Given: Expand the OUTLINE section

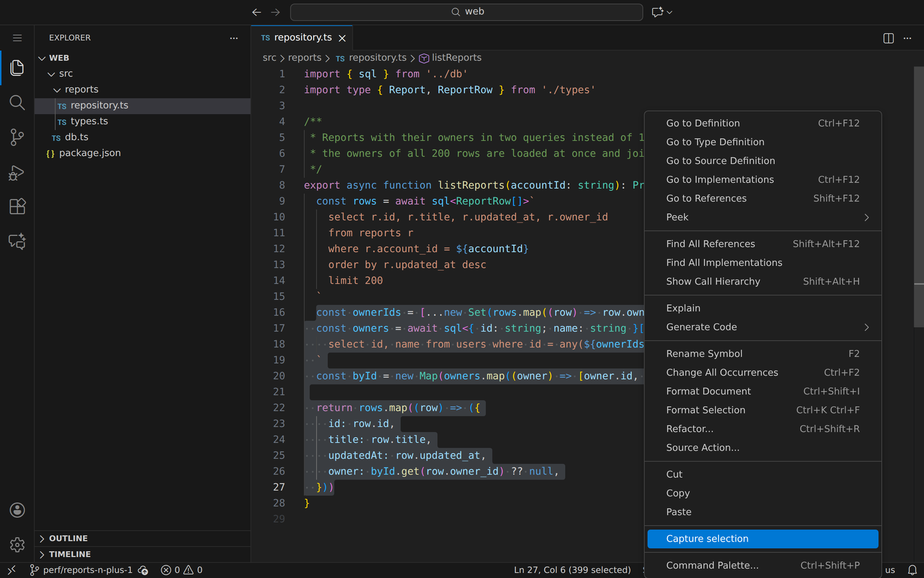Looking at the screenshot, I should tap(143, 538).
